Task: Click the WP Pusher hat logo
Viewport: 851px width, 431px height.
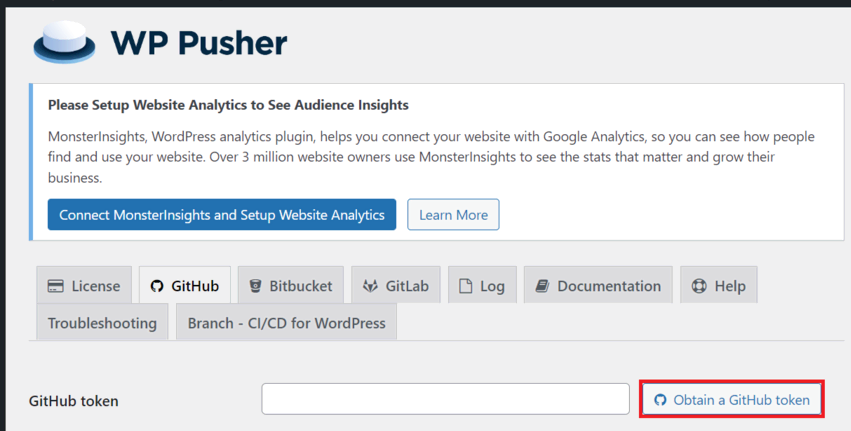Action: tap(64, 42)
